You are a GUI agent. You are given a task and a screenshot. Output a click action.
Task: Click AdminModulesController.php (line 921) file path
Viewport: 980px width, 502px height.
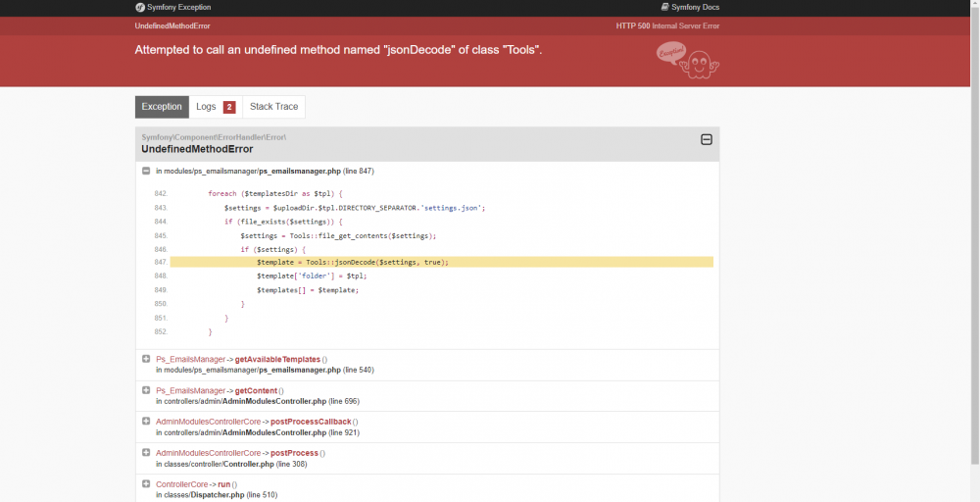[258, 432]
